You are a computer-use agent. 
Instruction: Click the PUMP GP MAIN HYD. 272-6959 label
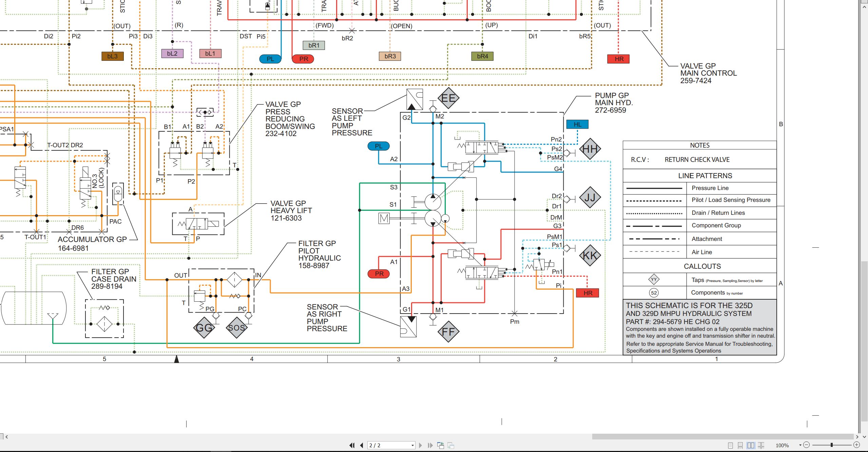(614, 103)
